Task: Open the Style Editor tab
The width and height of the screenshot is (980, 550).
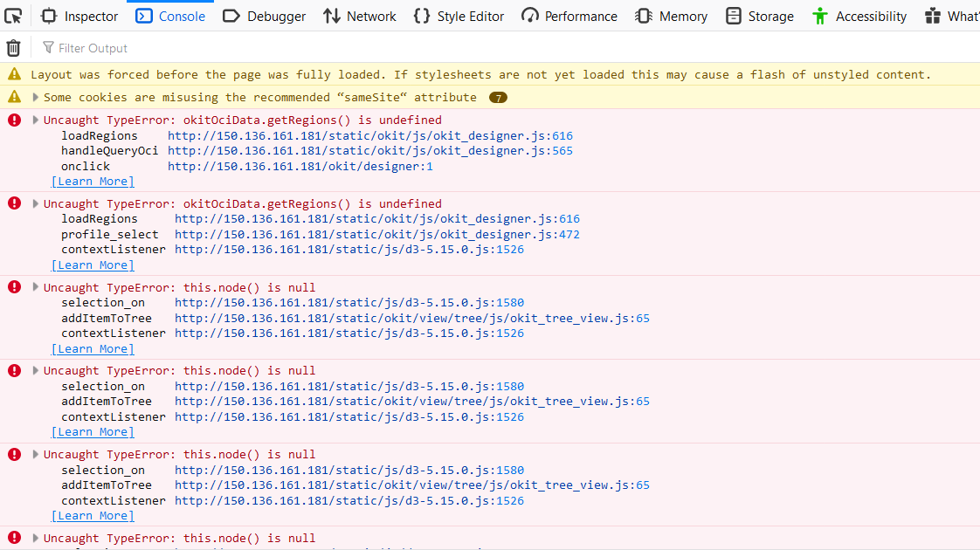Action: tap(459, 17)
